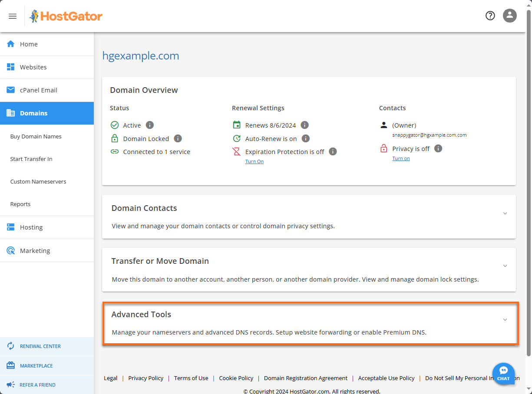
Task: Turn on domain Privacy
Action: point(401,158)
